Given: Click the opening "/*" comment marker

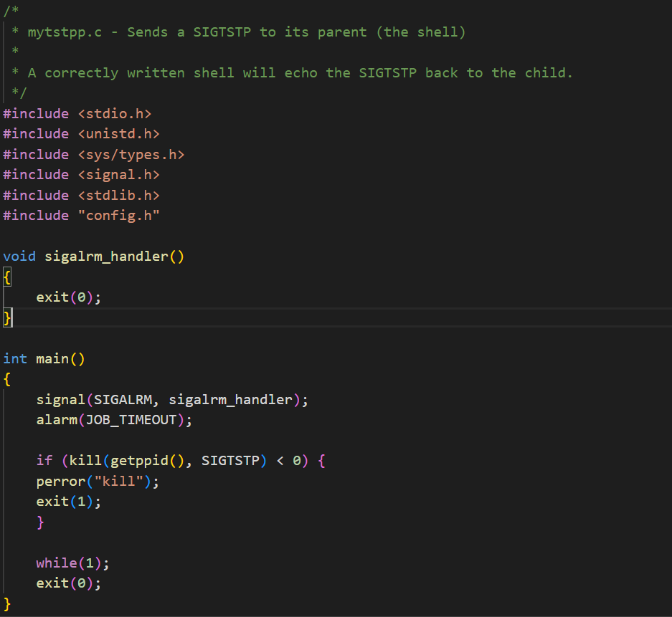Looking at the screenshot, I should tap(11, 11).
